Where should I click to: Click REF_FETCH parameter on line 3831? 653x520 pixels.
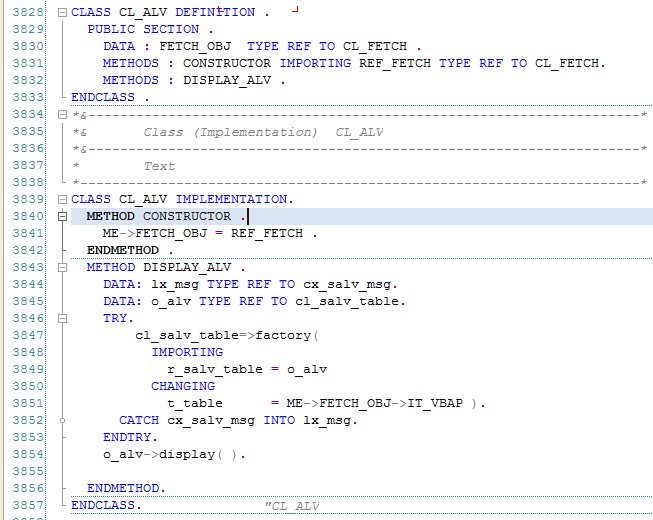tap(395, 64)
